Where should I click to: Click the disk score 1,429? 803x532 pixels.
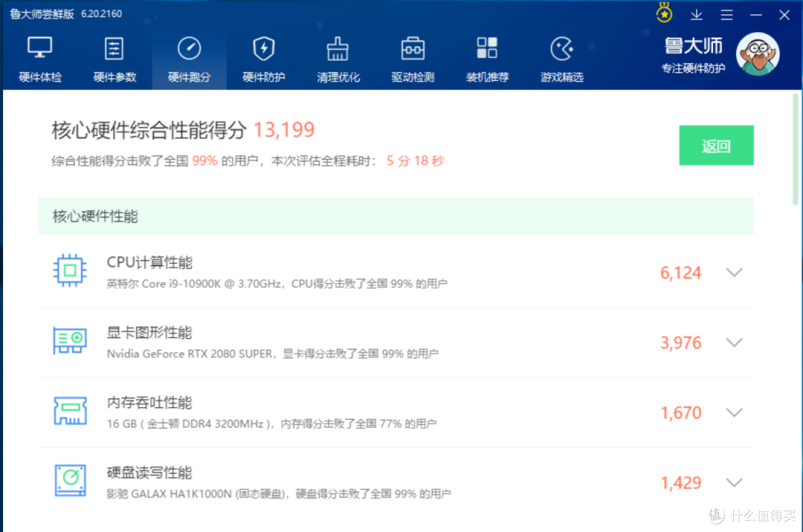680,483
